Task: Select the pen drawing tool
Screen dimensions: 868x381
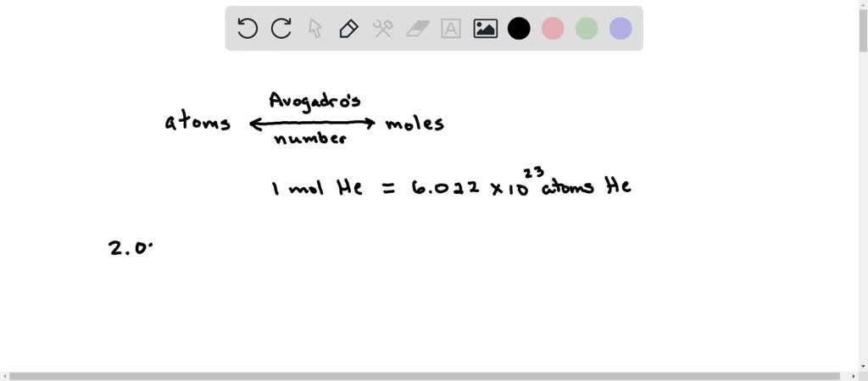Action: (x=348, y=28)
